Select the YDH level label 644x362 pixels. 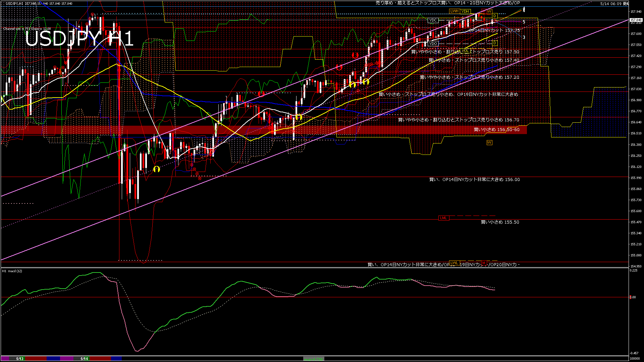pyautogui.click(x=465, y=11)
